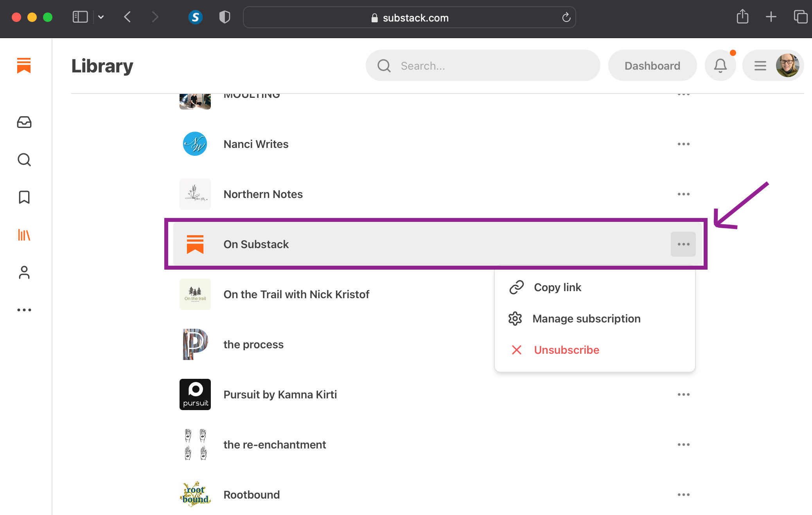Open Pursuit by Kamna Kirti publication
Viewport: 812px width, 515px height.
click(280, 394)
